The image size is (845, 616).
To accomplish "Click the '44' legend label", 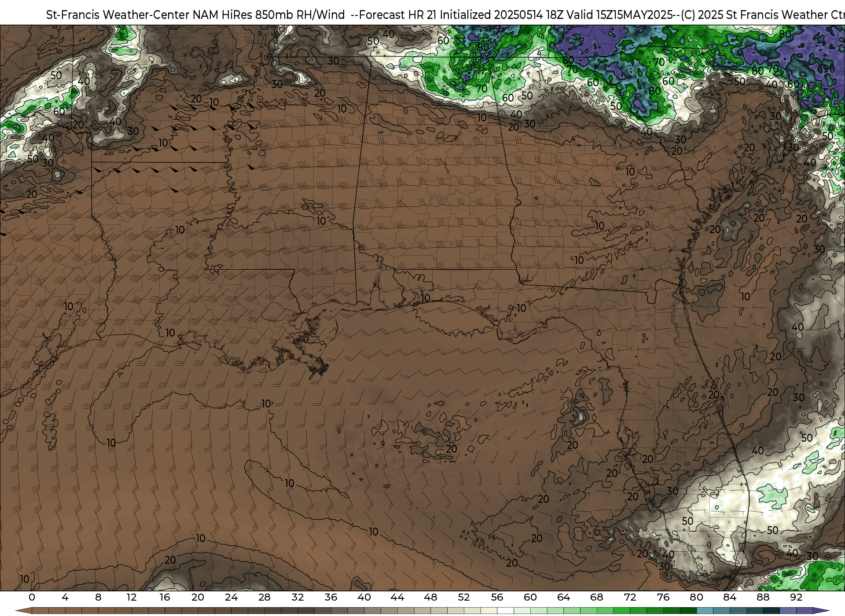I will (397, 597).
